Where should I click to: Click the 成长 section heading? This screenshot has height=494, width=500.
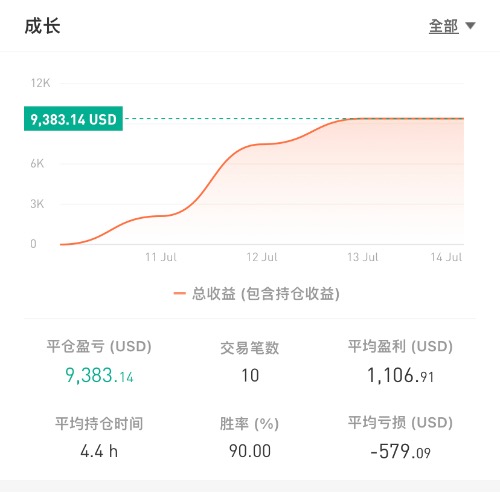[42, 26]
